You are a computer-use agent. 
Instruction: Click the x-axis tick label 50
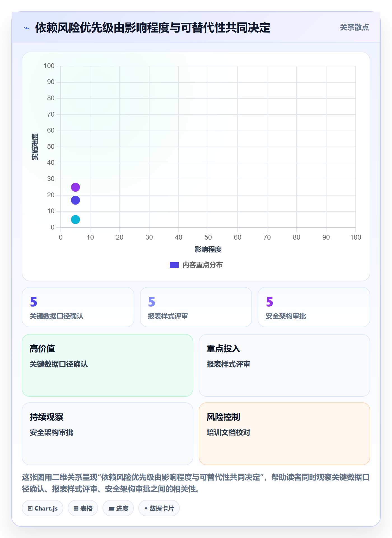click(x=208, y=237)
